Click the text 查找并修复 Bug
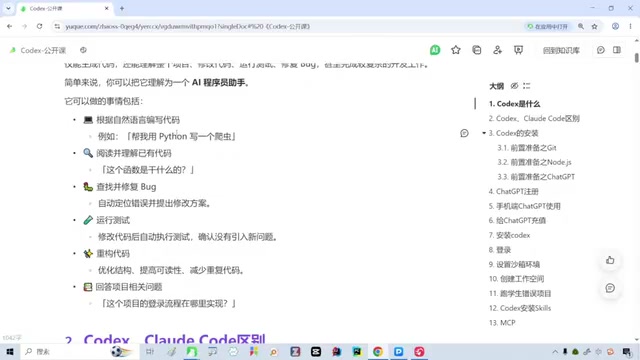The height and width of the screenshot is (360, 640). [126, 187]
